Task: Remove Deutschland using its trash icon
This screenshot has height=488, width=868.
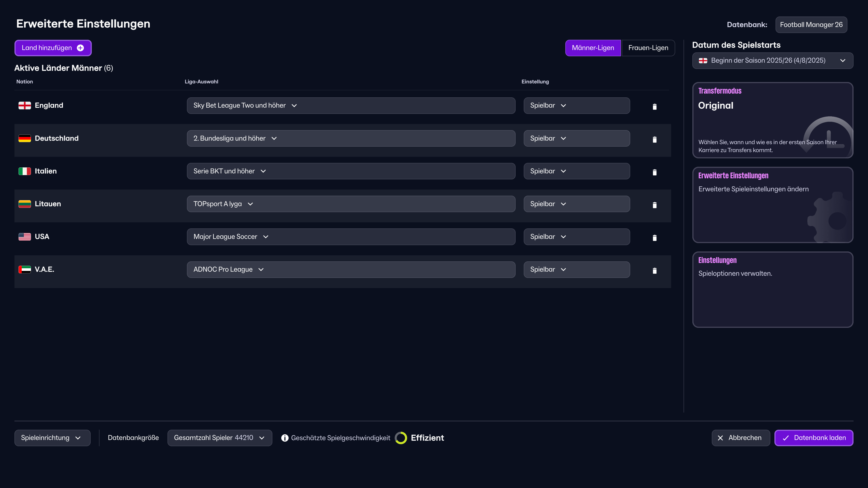Action: click(x=654, y=139)
